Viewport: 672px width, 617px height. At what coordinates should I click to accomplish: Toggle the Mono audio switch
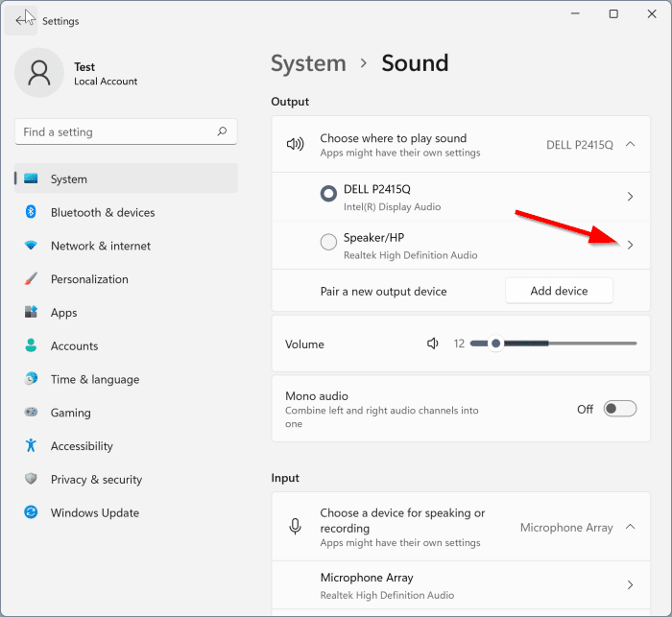[x=620, y=409]
